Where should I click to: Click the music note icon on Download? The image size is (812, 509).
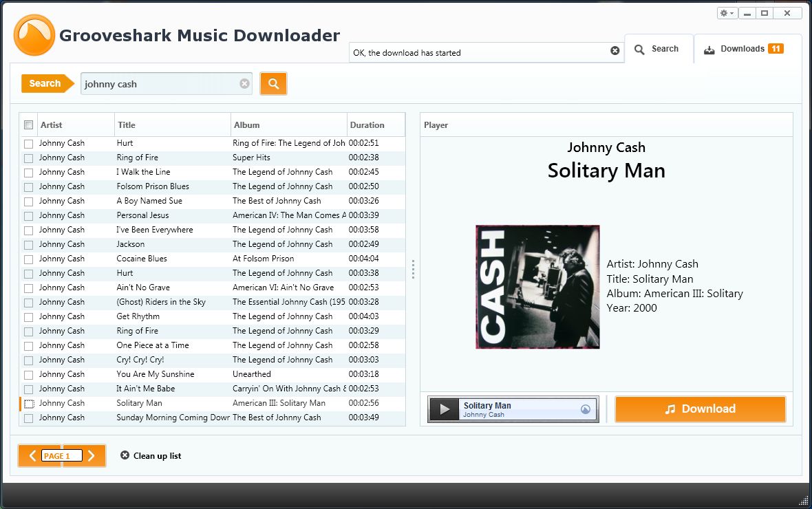coord(670,409)
